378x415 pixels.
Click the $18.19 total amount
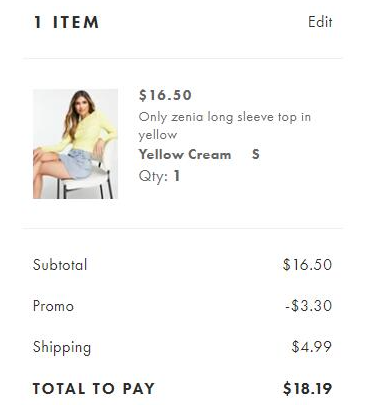coord(307,389)
